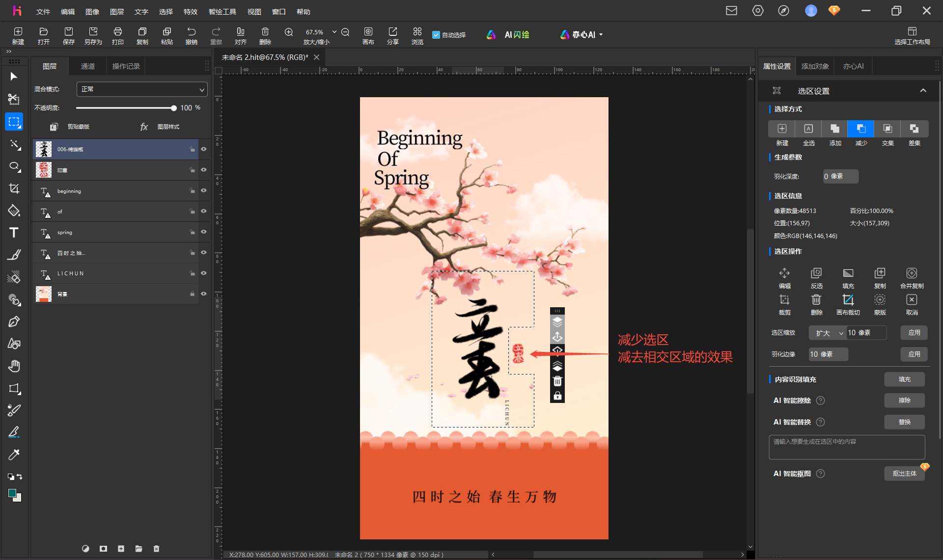Open the blend mode (正常) dropdown
This screenshot has width=943, height=560.
pos(142,89)
